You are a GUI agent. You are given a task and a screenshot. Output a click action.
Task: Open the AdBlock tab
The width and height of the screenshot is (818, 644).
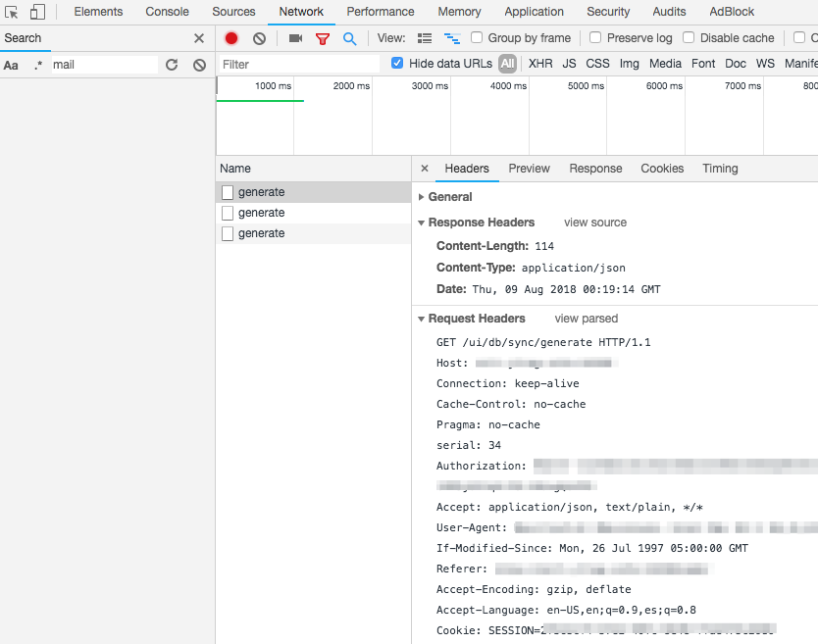click(732, 12)
